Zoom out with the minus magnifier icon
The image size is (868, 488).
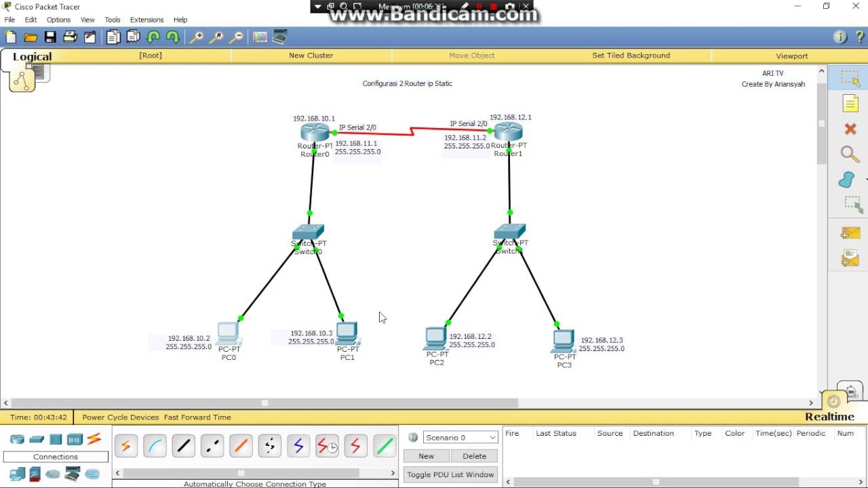click(x=236, y=37)
